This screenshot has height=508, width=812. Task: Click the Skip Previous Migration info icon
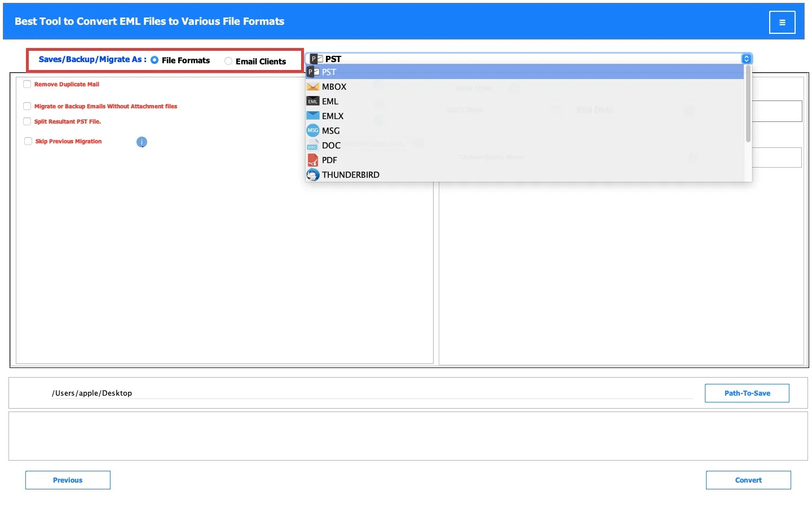point(142,142)
